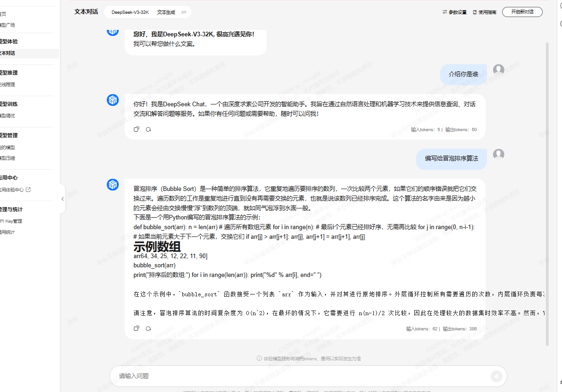Open 调用统计 in the sidebar
The height and width of the screenshot is (392, 562).
click(x=7, y=232)
